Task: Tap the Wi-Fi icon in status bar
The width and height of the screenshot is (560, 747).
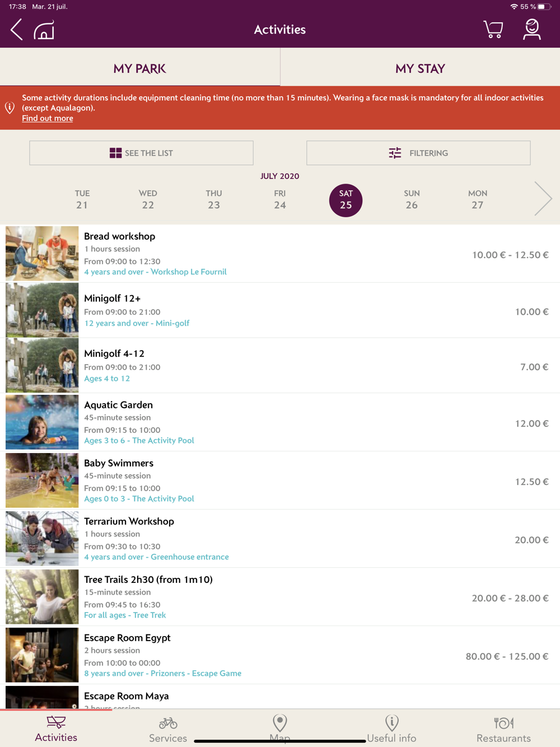Action: [x=514, y=7]
